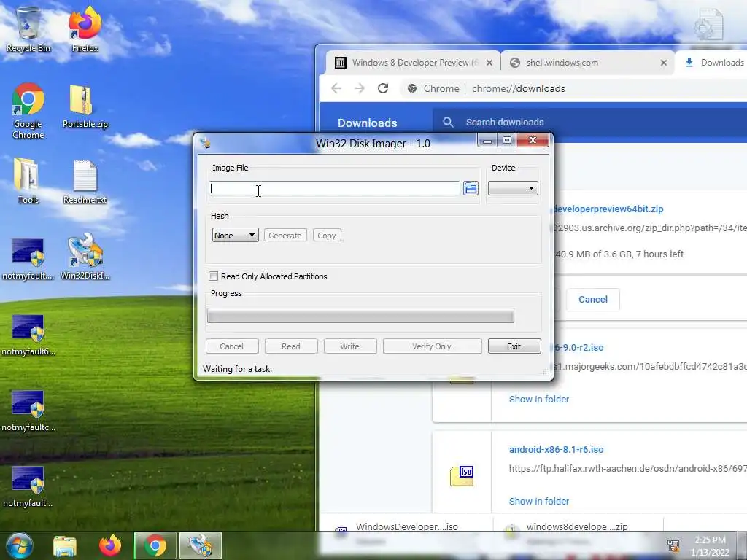Select the Win32DiskImager desktop shortcut
The width and height of the screenshot is (747, 560).
point(85,257)
